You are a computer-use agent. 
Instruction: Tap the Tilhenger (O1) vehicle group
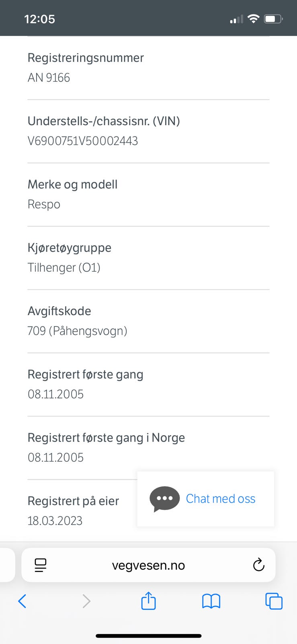point(64,268)
